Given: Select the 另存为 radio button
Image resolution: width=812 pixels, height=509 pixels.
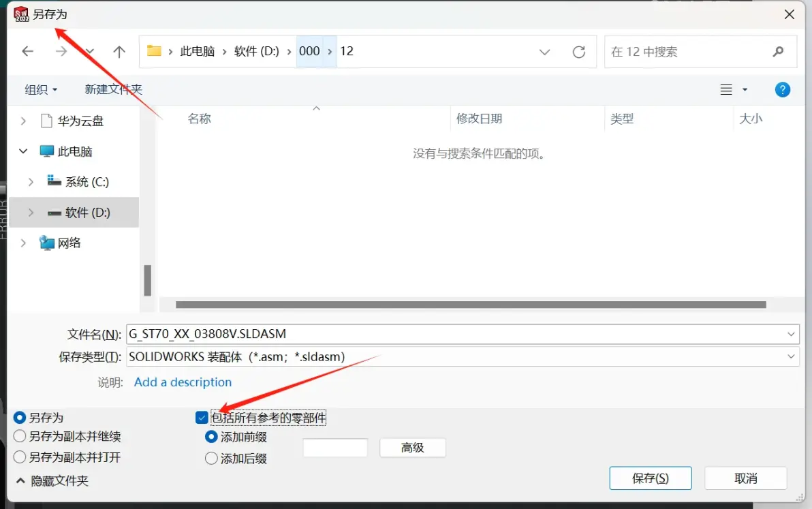Looking at the screenshot, I should (x=20, y=418).
